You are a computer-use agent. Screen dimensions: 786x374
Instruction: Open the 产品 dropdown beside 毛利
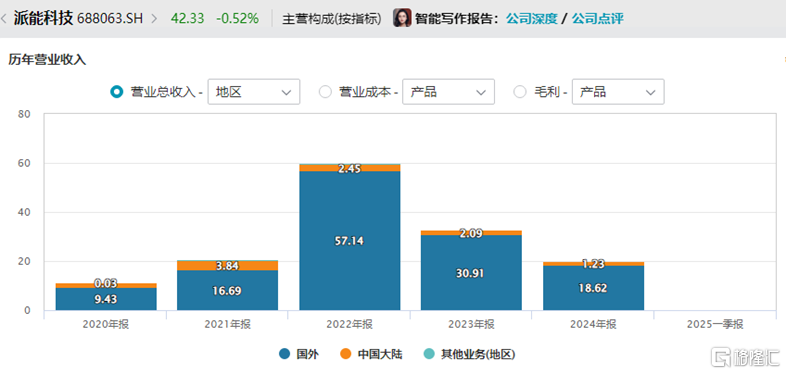tap(618, 92)
